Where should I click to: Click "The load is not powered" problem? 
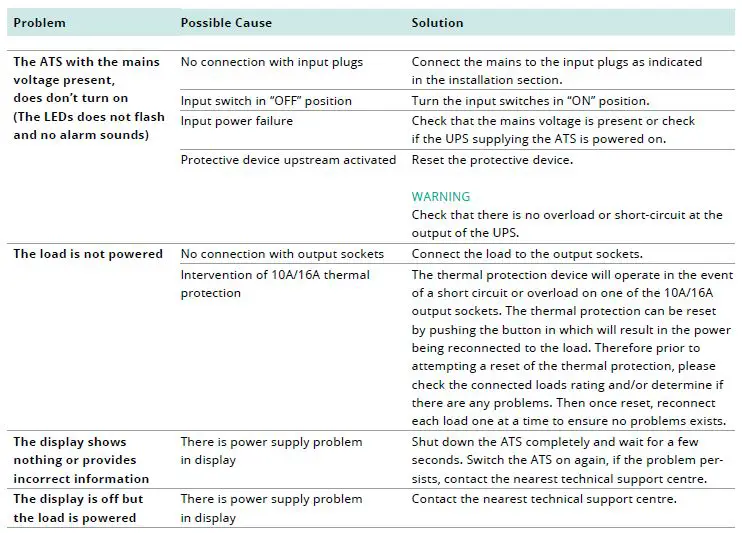pyautogui.click(x=88, y=254)
